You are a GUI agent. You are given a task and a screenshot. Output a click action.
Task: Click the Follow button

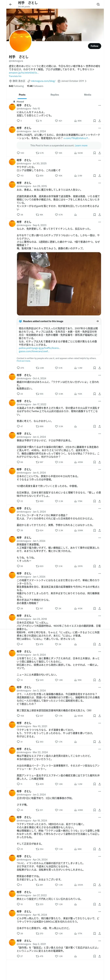94,46
